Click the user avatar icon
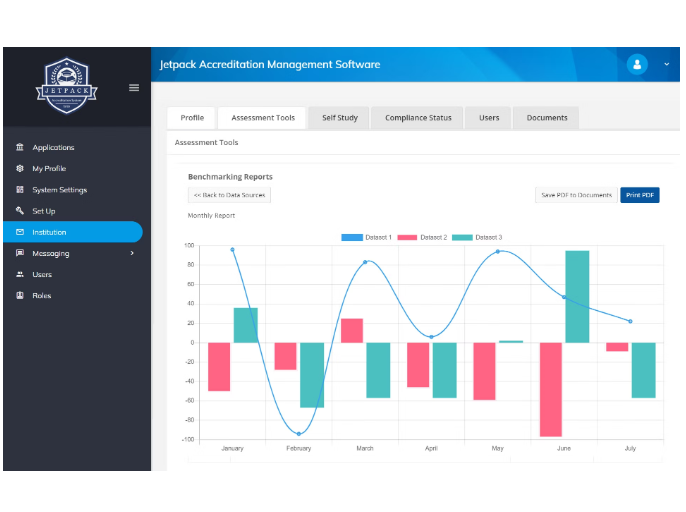This screenshot has width=686, height=512. point(637,64)
